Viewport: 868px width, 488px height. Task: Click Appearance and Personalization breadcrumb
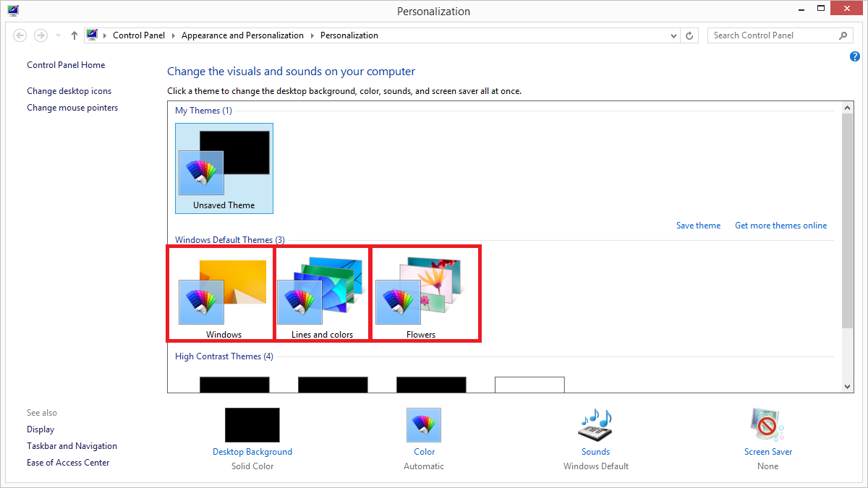click(242, 35)
